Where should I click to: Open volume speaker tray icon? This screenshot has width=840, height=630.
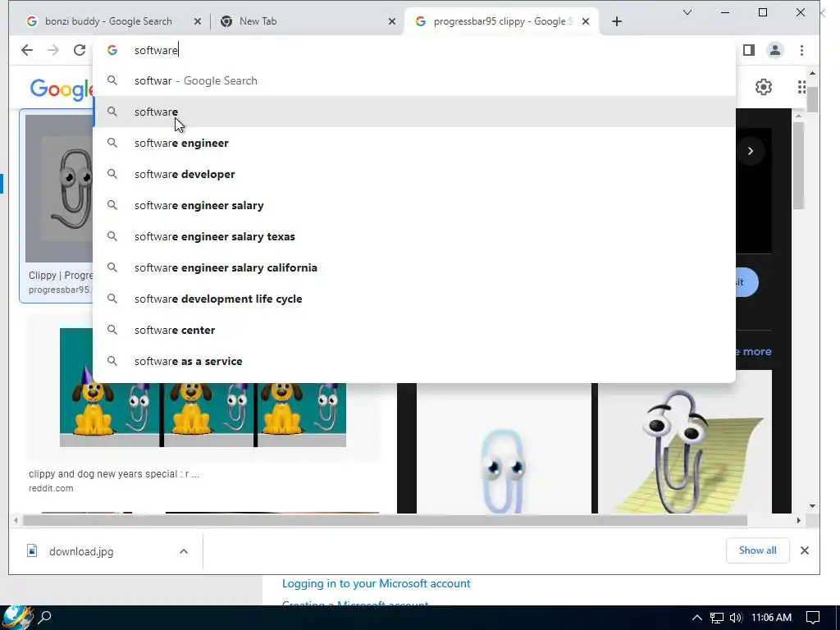coord(736,618)
